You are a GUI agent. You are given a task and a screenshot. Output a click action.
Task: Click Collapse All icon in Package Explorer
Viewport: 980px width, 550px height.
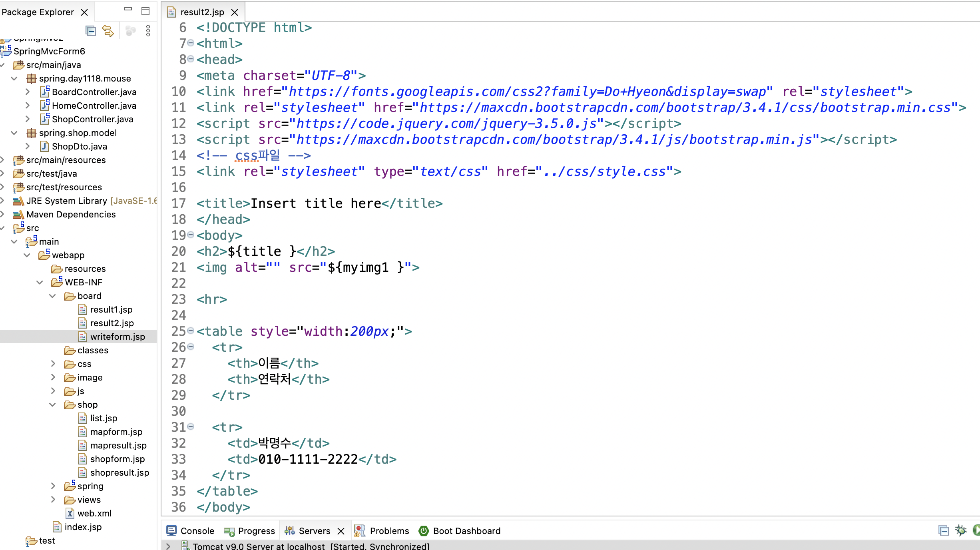[91, 31]
